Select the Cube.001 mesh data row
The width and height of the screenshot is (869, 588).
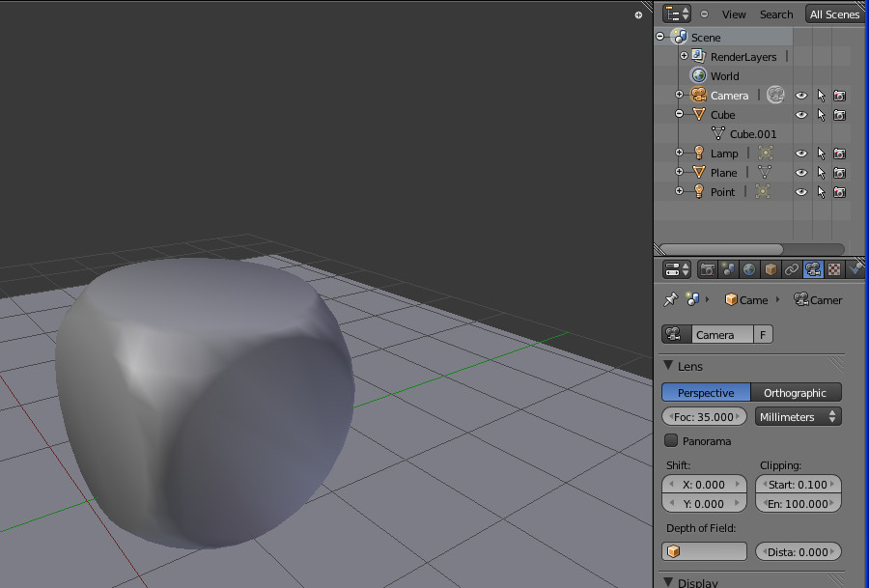752,133
